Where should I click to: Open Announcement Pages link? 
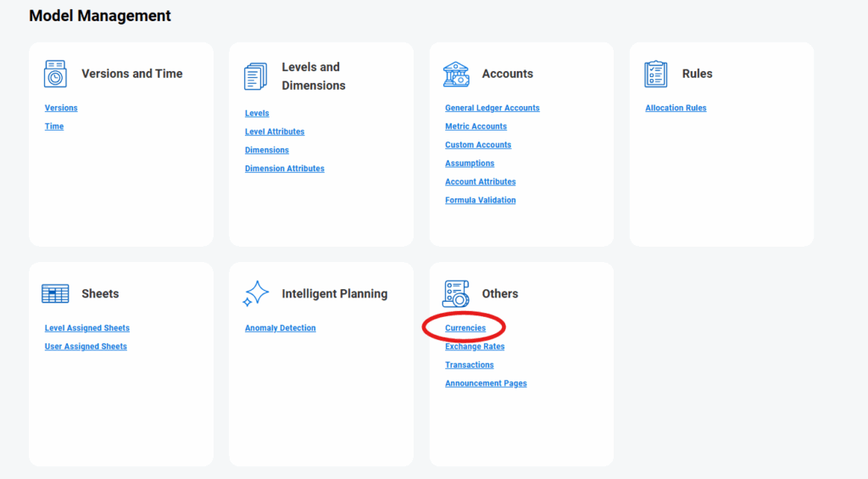pyautogui.click(x=486, y=384)
